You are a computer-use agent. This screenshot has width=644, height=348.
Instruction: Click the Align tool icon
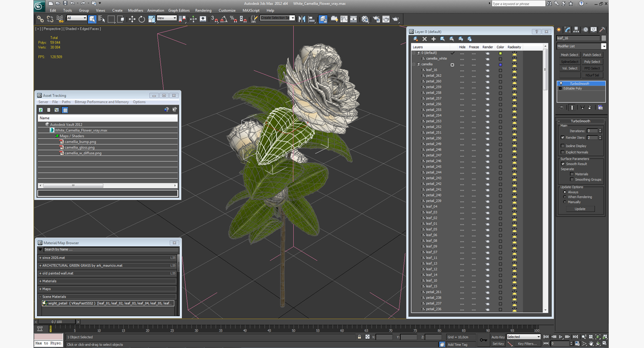[312, 19]
